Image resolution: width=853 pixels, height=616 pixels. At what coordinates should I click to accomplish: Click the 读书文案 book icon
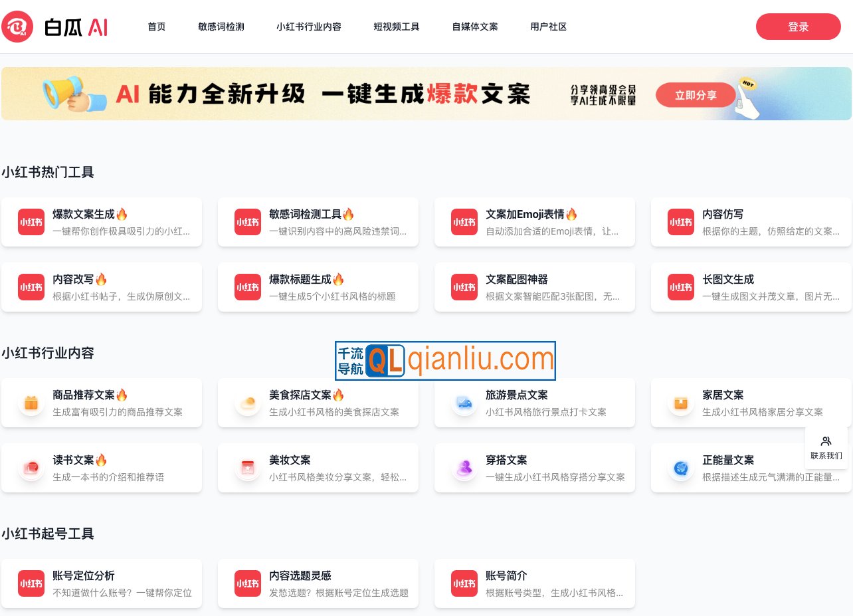(31, 468)
